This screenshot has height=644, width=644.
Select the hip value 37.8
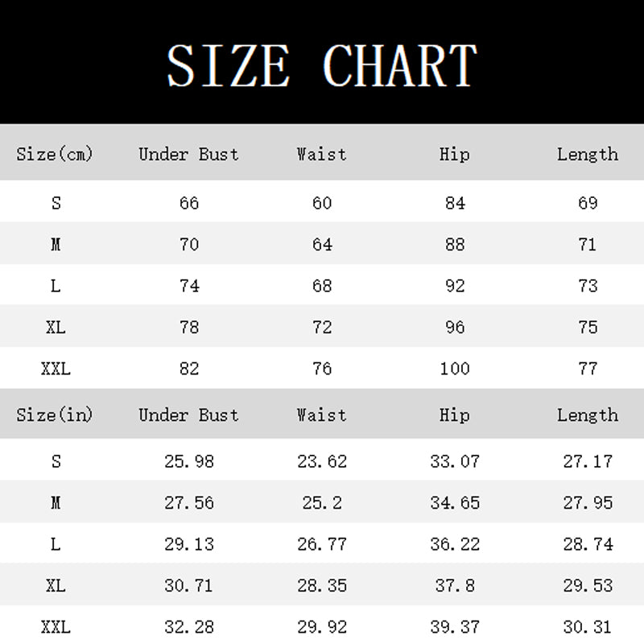455,585
